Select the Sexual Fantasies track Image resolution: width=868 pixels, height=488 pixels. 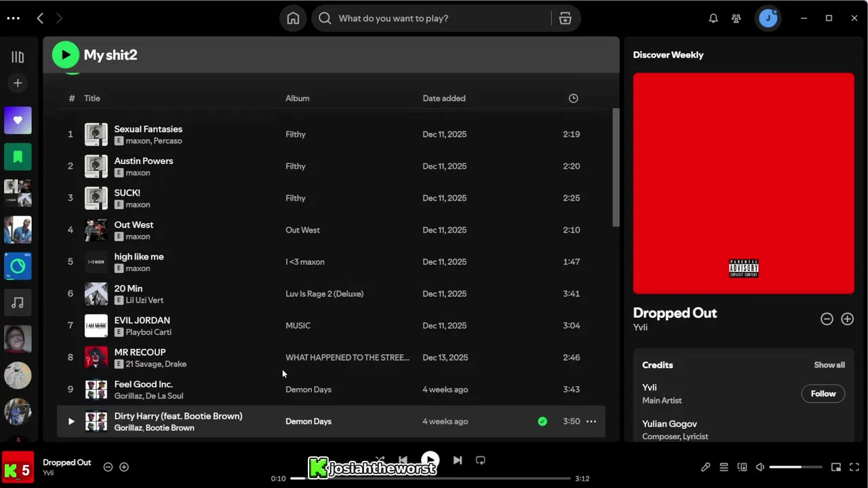tap(331, 134)
